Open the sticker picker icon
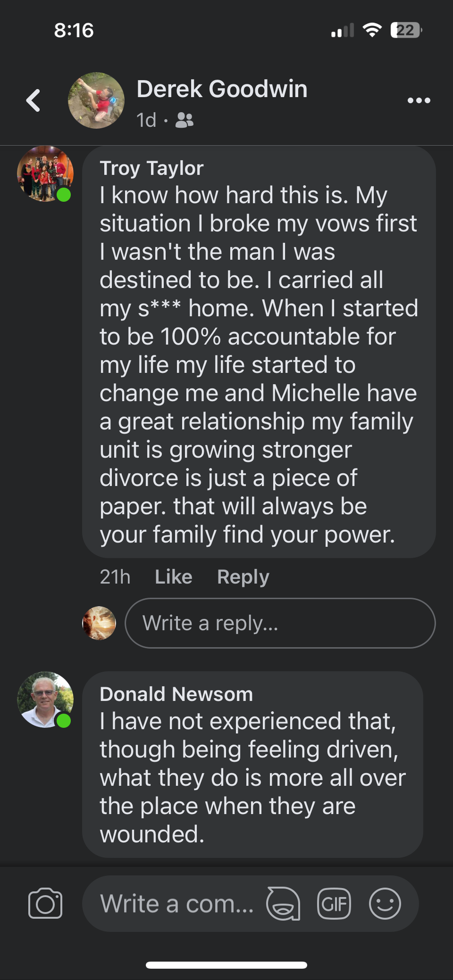Viewport: 453px width, 980px height. point(283,903)
